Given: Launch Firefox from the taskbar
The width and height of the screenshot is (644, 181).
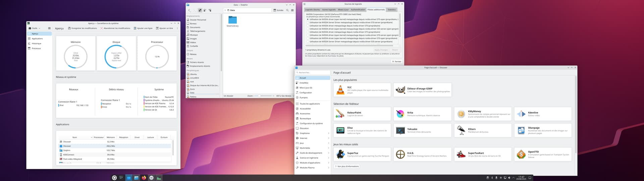Looking at the screenshot, I should pyautogui.click(x=144, y=178).
